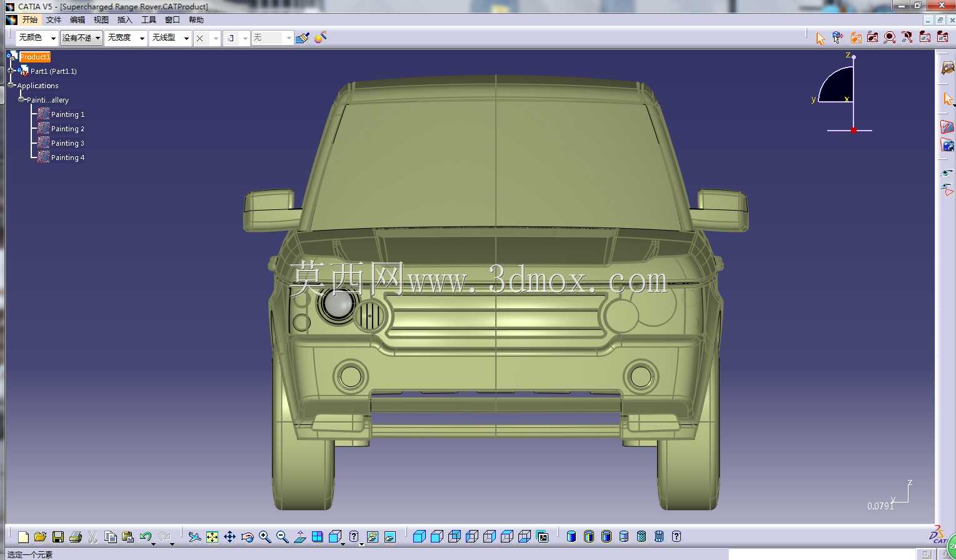Screen dimensions: 956x560
Task: Open the 编辑 menu
Action: 78,20
